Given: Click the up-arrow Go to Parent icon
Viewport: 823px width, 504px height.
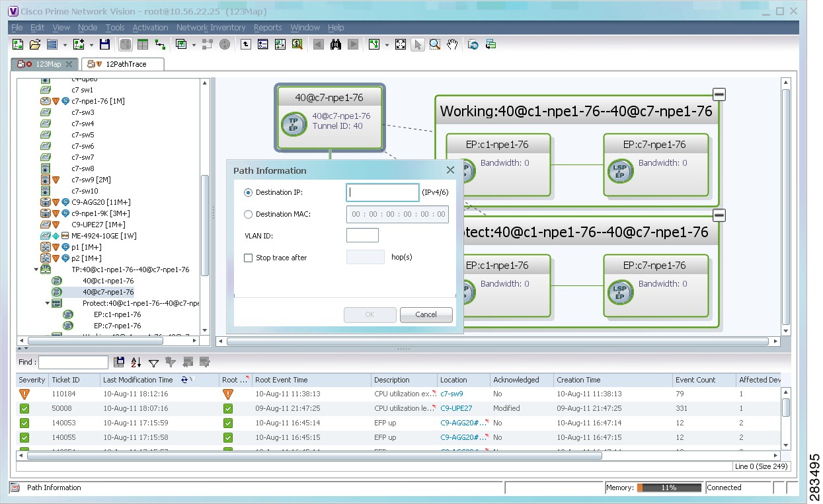Looking at the screenshot, I should pyautogui.click(x=245, y=44).
